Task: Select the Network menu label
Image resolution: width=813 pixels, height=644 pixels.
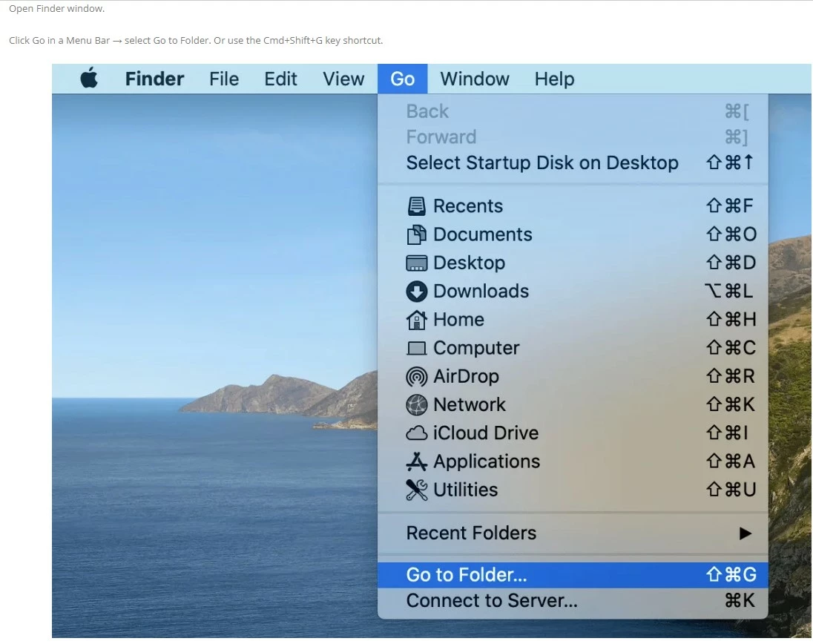Action: pos(470,404)
